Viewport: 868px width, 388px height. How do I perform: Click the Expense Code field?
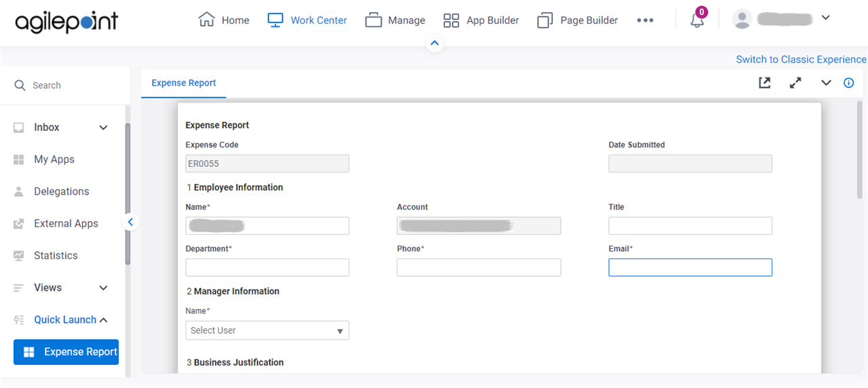267,163
